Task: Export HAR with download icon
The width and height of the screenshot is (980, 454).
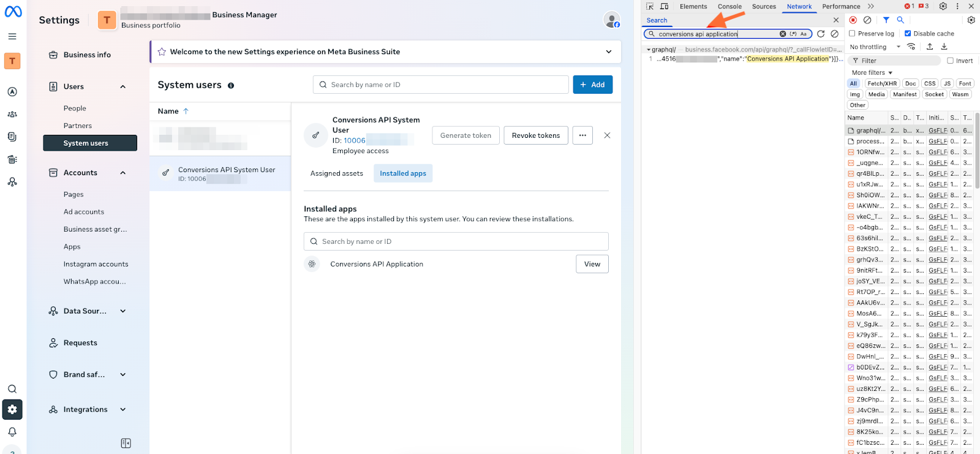Action: pyautogui.click(x=944, y=47)
